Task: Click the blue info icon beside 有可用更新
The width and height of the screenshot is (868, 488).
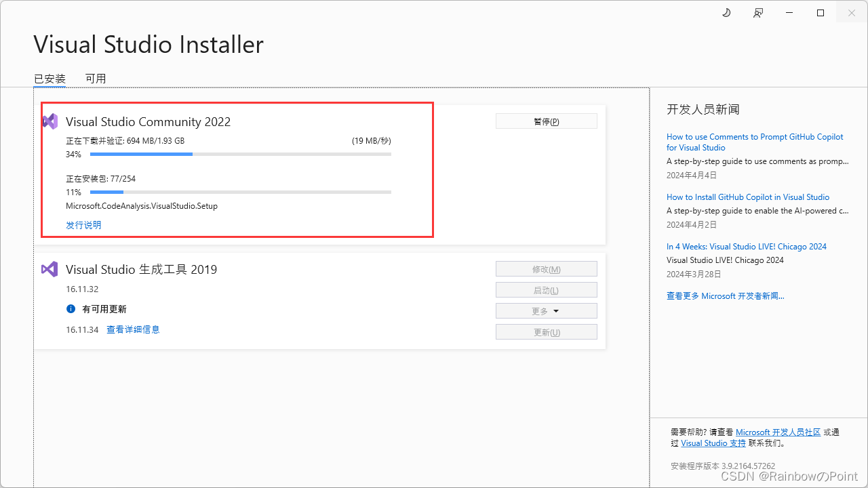Action: pos(71,309)
